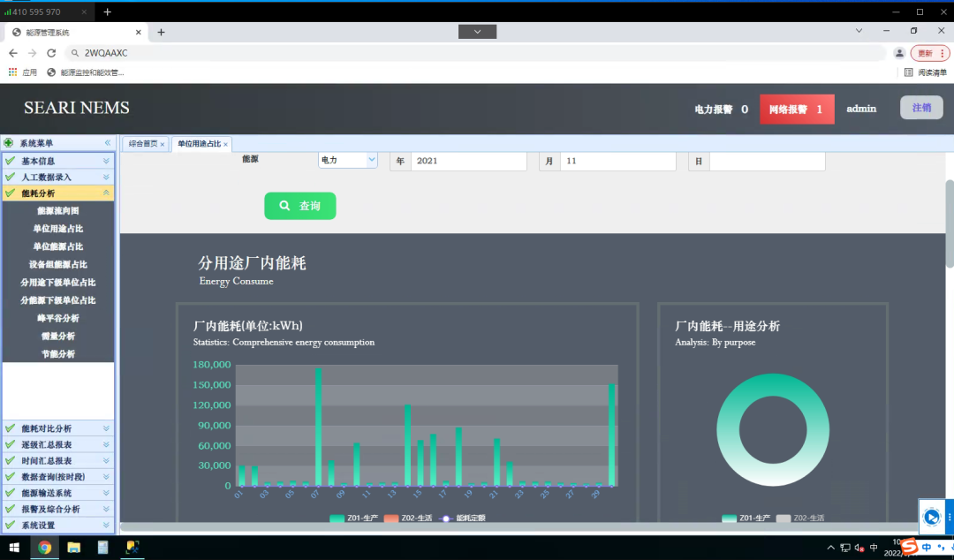Close the 单位用途占比 tab

pos(226,144)
